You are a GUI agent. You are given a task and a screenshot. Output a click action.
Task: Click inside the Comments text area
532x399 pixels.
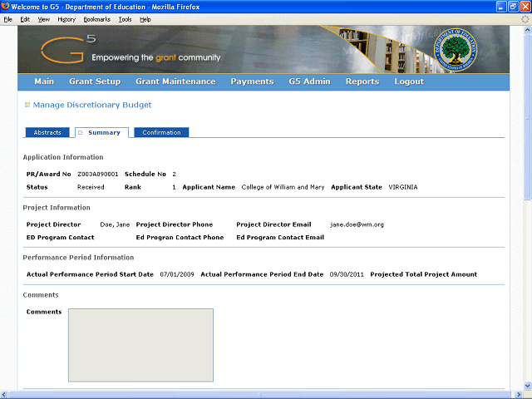coord(140,345)
